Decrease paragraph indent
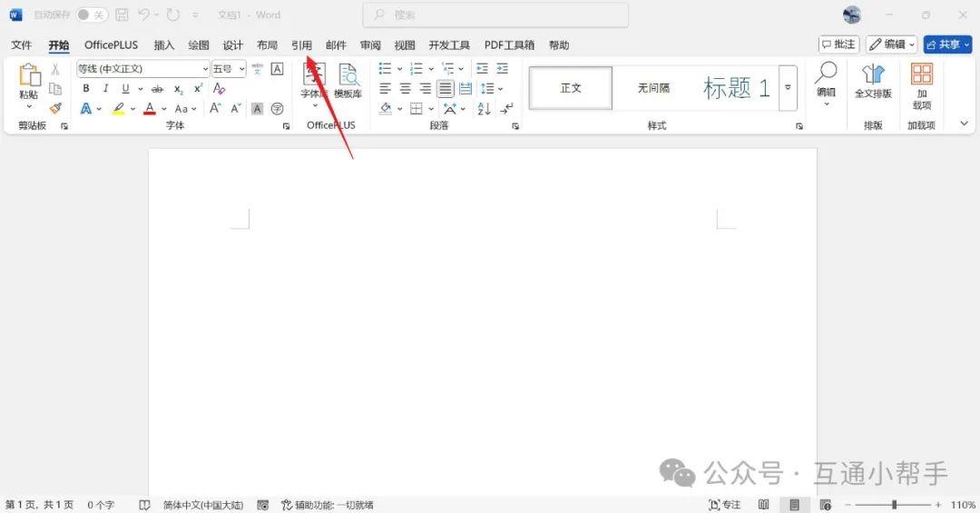 click(482, 68)
